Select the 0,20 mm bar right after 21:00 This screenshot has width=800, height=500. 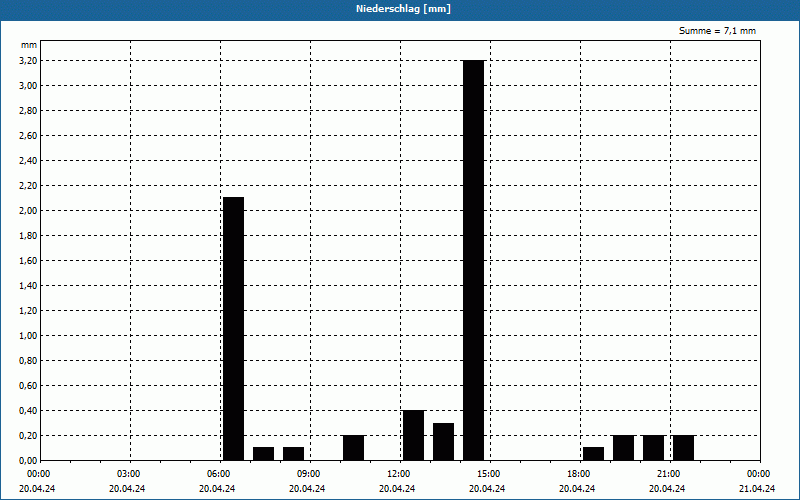point(684,448)
